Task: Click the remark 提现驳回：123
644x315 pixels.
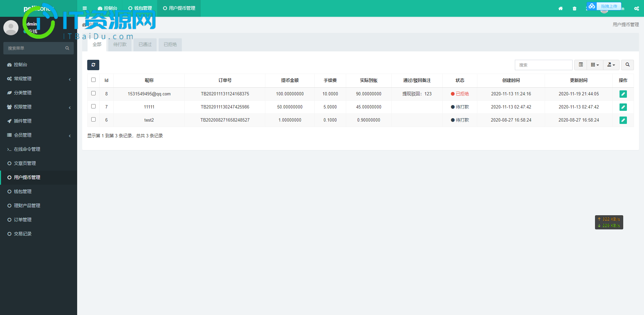Action: (x=417, y=94)
